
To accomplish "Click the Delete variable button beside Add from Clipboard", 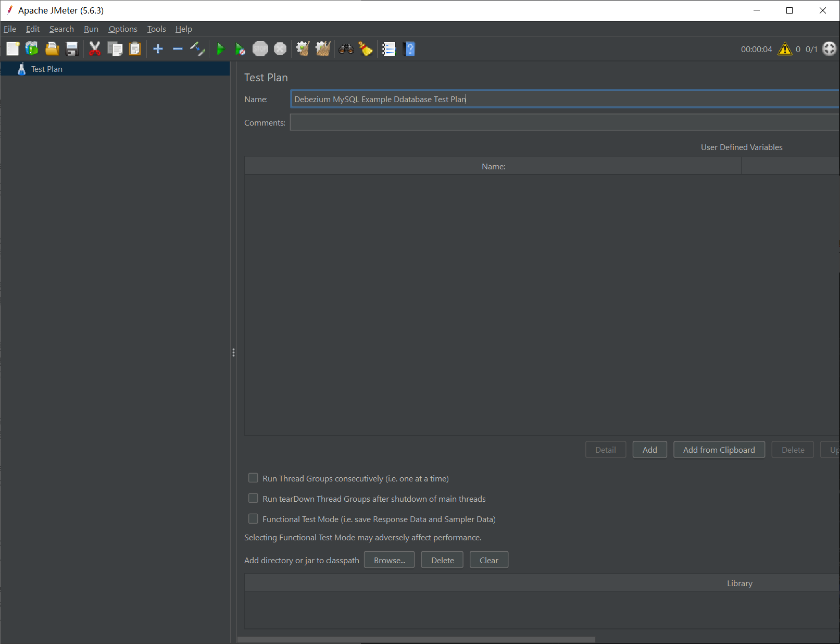I will 793,450.
